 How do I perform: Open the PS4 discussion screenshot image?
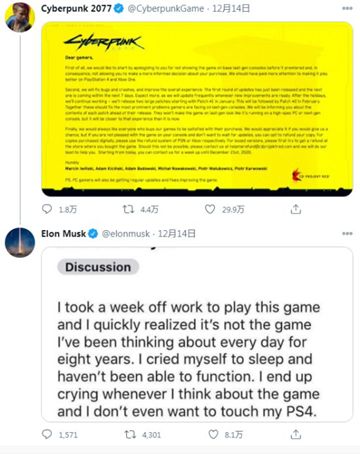click(x=197, y=334)
